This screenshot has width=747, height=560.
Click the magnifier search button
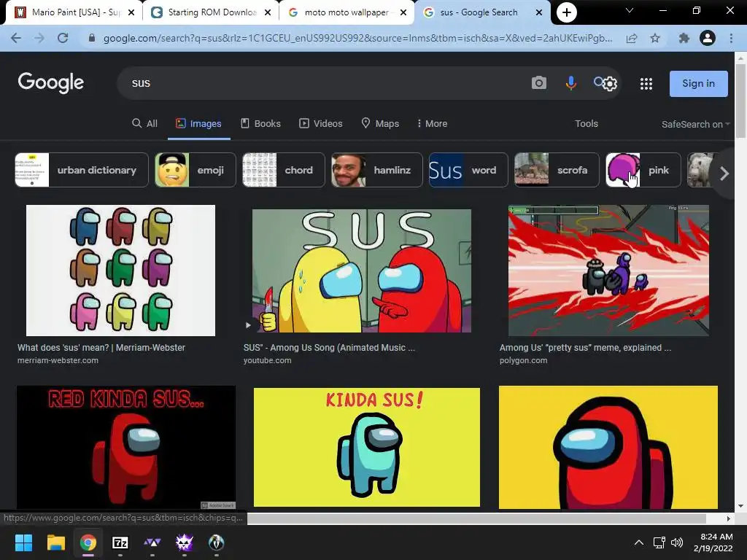pos(598,82)
